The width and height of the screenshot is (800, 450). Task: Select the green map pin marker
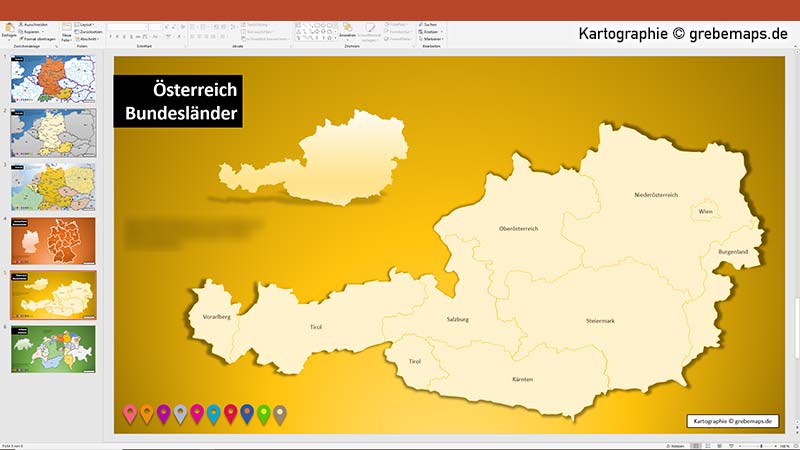pyautogui.click(x=264, y=414)
